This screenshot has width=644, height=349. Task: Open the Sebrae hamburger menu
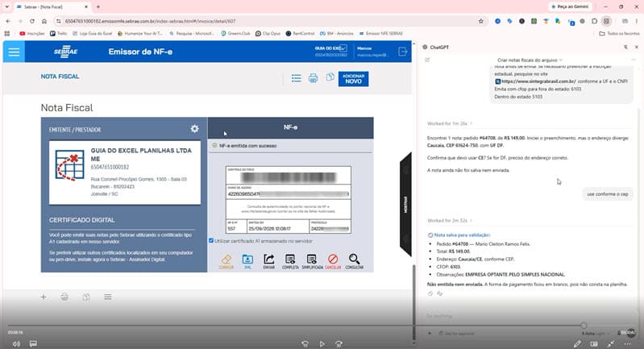click(14, 52)
